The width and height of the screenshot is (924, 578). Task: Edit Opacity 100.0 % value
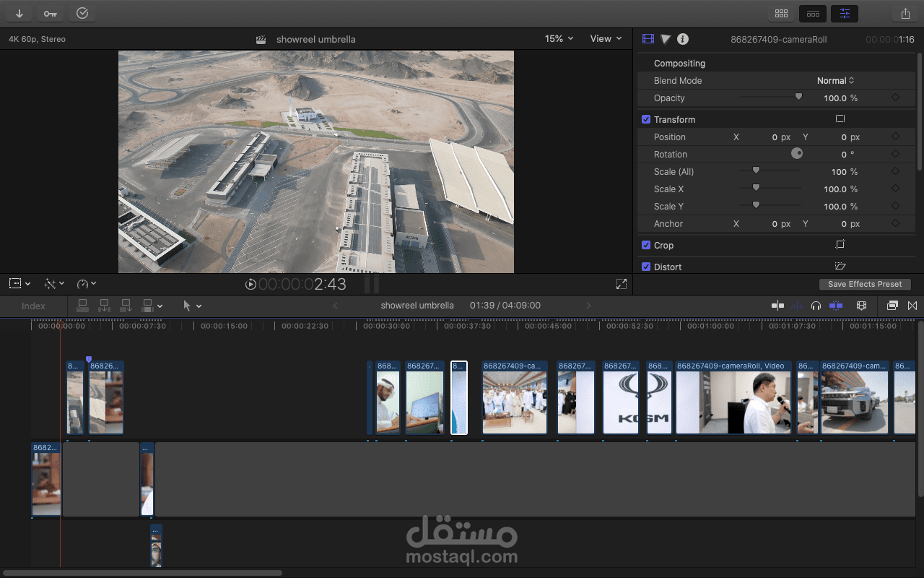coord(840,98)
